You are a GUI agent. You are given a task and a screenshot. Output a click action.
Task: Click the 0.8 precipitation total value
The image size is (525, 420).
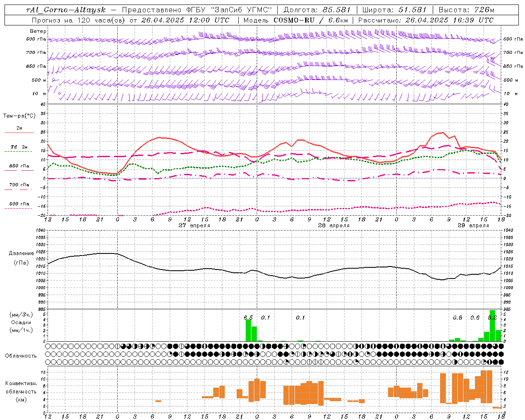tap(457, 317)
